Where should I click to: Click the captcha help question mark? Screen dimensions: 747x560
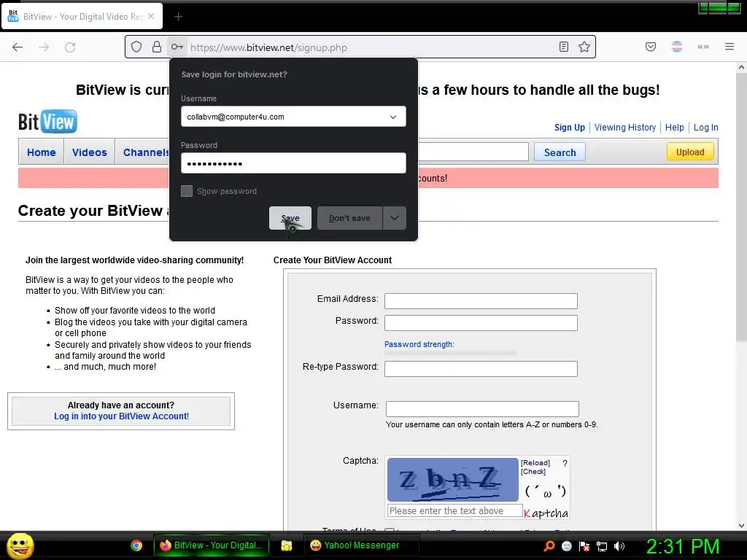point(565,463)
